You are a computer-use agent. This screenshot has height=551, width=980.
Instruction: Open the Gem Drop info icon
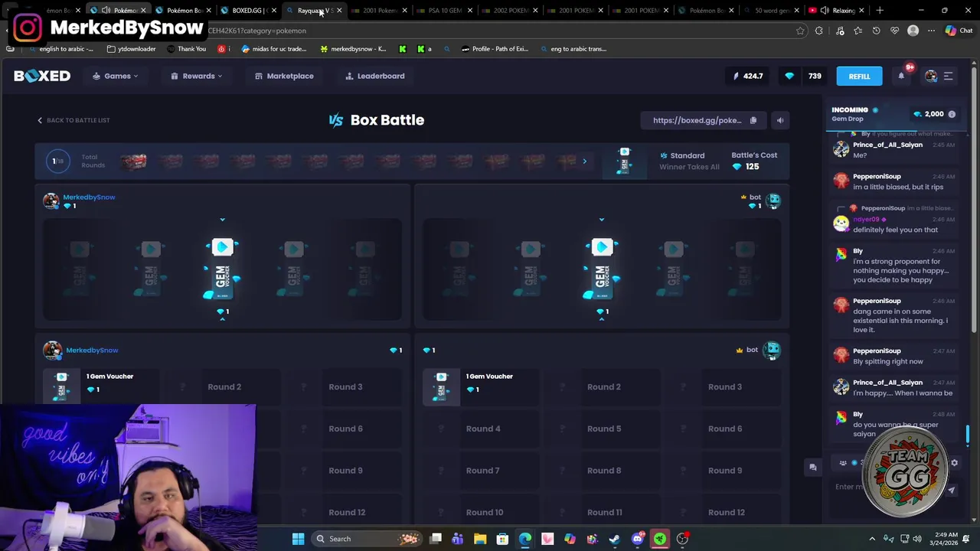coord(952,114)
